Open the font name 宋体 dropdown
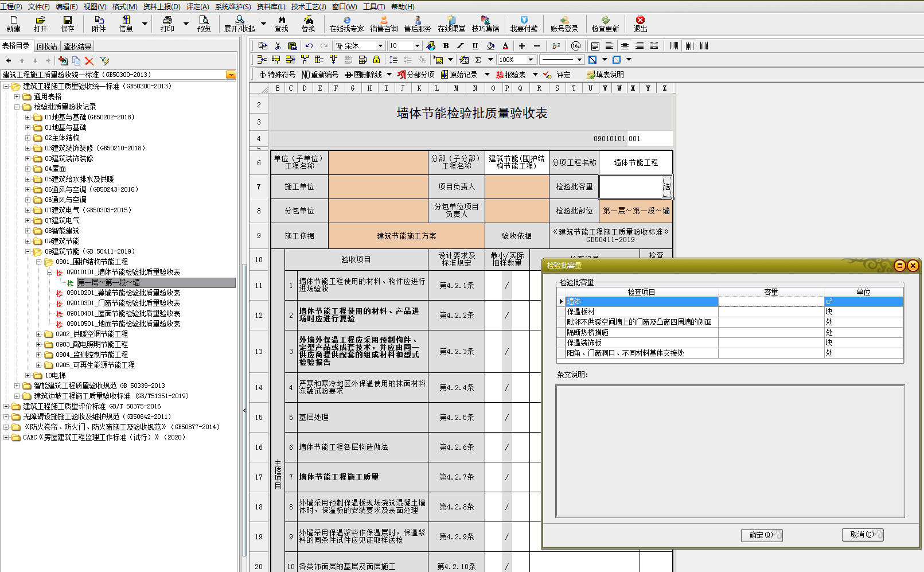 [x=380, y=46]
